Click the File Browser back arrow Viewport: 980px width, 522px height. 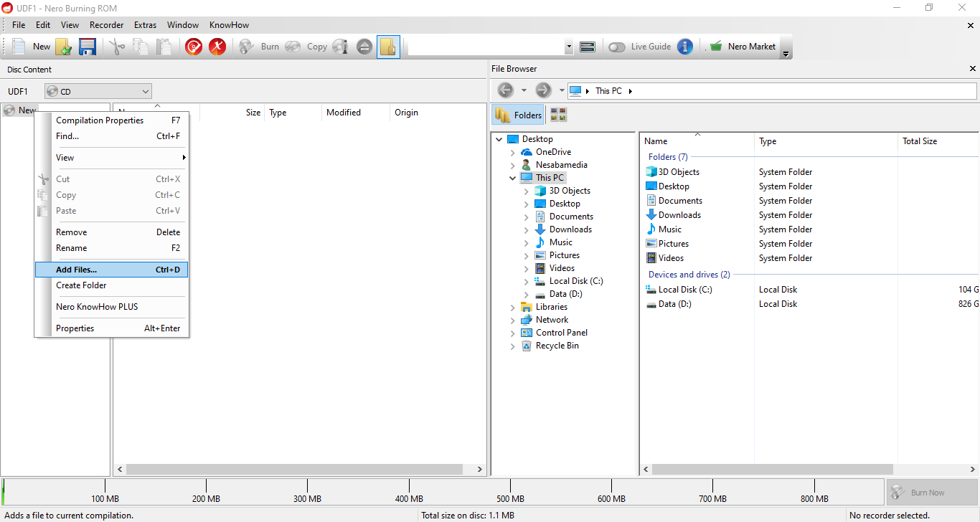(506, 90)
